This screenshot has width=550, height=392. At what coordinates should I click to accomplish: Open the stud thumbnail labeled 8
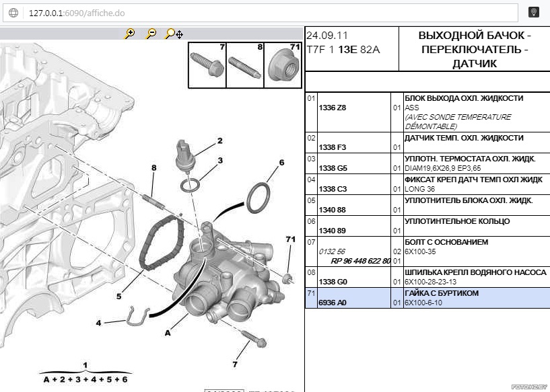[245, 65]
